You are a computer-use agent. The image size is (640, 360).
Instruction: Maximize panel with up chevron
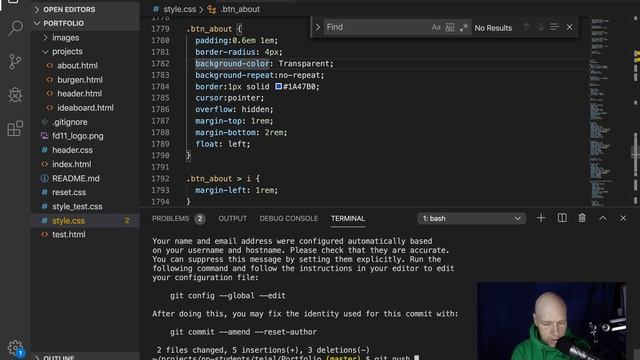[x=603, y=218]
